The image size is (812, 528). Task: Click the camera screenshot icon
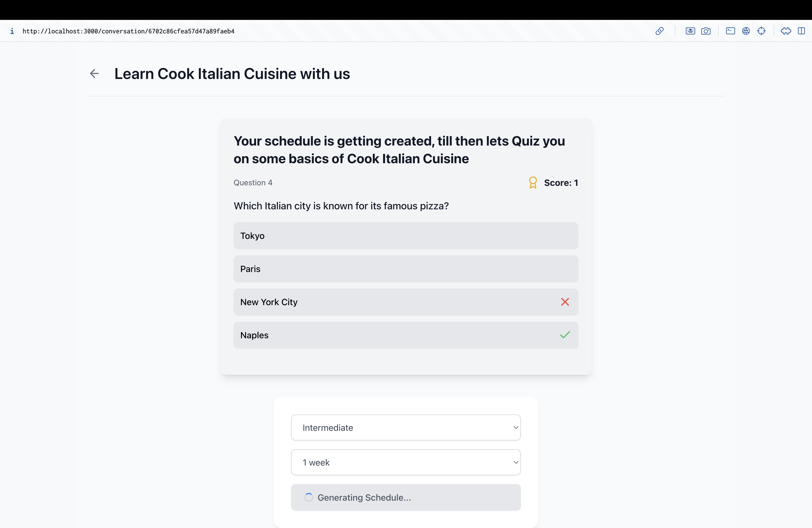click(x=706, y=31)
